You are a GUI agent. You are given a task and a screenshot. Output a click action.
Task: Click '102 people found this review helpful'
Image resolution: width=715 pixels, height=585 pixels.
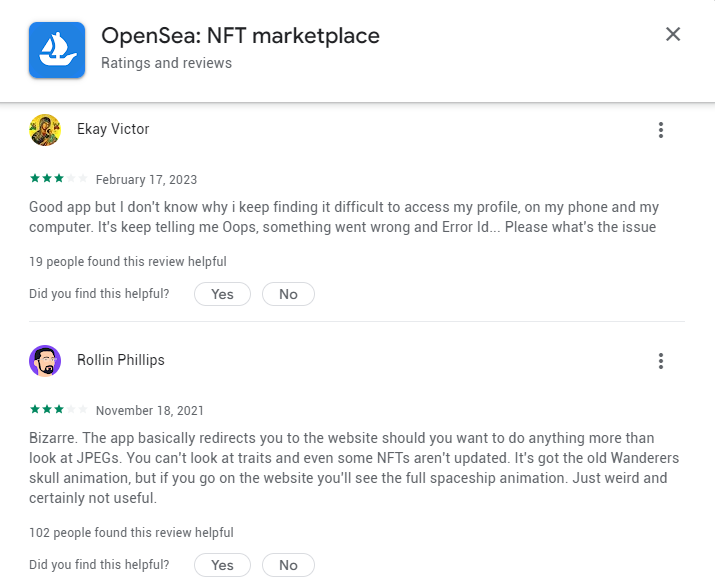click(131, 533)
